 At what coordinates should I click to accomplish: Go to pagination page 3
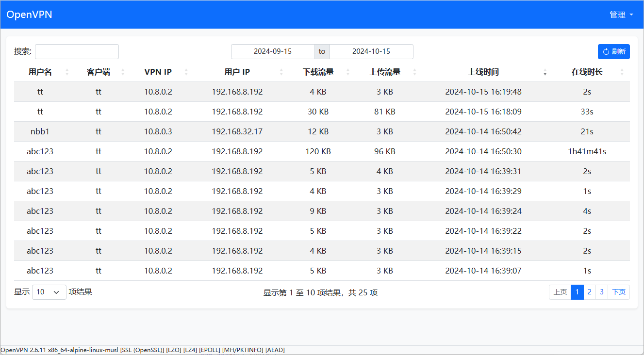tap(602, 292)
